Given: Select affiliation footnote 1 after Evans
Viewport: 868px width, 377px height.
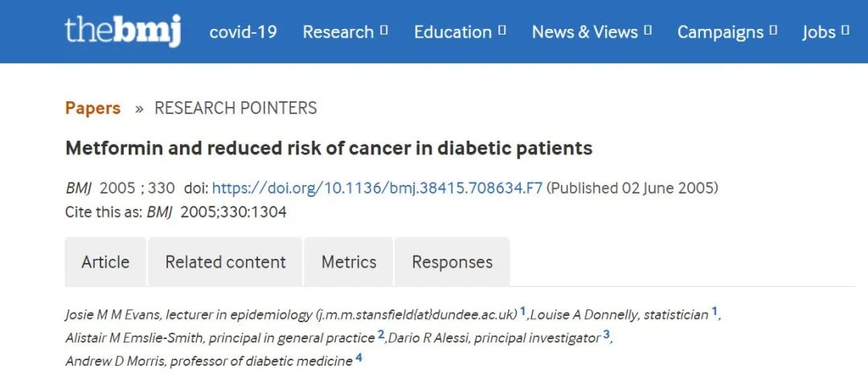Looking at the screenshot, I should click(522, 312).
